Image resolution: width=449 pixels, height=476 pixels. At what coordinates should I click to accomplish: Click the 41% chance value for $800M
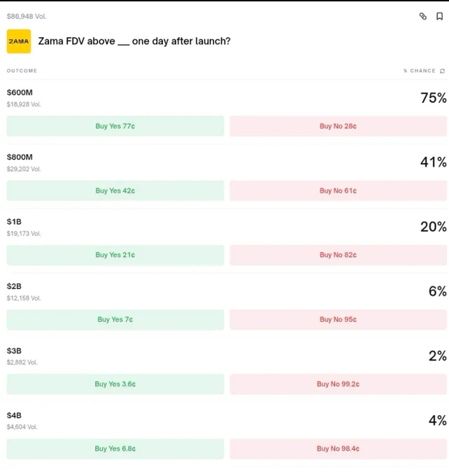coord(433,162)
